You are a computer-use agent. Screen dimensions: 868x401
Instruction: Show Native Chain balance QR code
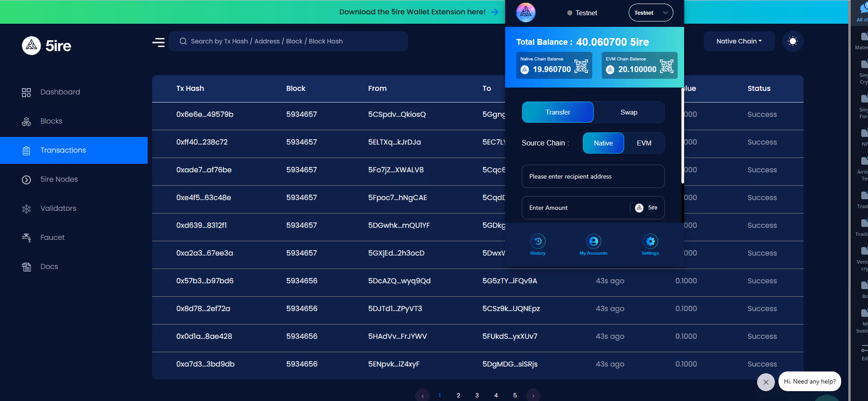coord(581,66)
